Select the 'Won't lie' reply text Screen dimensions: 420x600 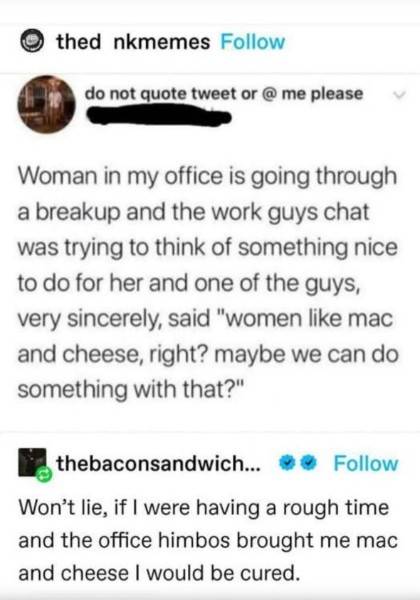(208, 540)
